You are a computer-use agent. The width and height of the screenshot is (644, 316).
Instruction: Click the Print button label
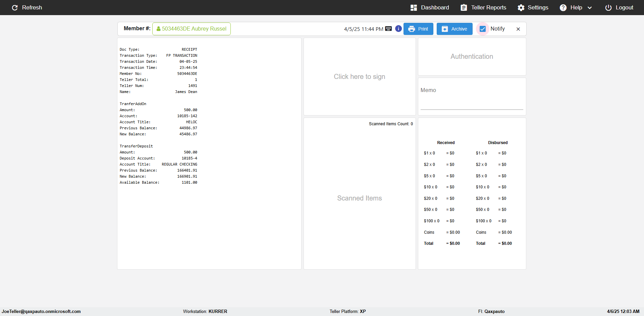[423, 29]
